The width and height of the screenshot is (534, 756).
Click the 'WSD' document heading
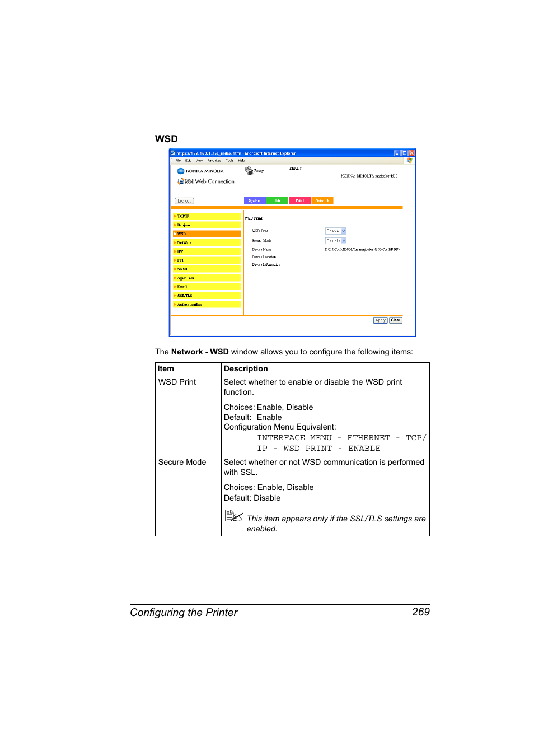click(166, 139)
